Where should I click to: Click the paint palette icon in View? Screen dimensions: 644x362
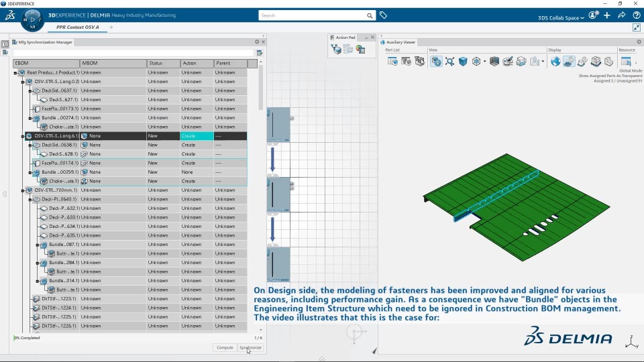click(508, 62)
